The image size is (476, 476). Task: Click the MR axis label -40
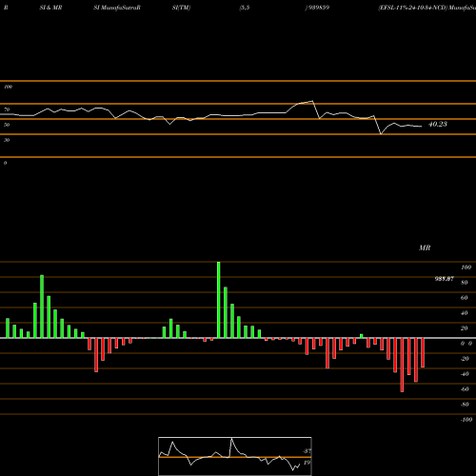click(465, 374)
